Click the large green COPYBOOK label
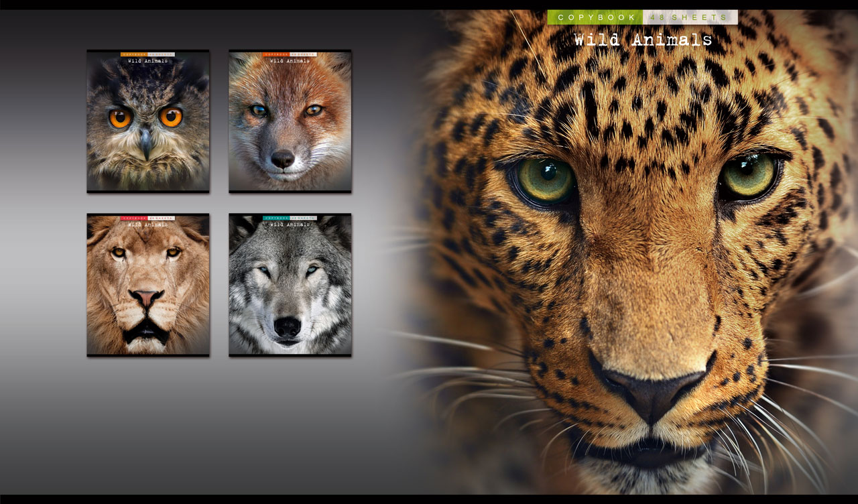The image size is (858, 504). tap(595, 17)
